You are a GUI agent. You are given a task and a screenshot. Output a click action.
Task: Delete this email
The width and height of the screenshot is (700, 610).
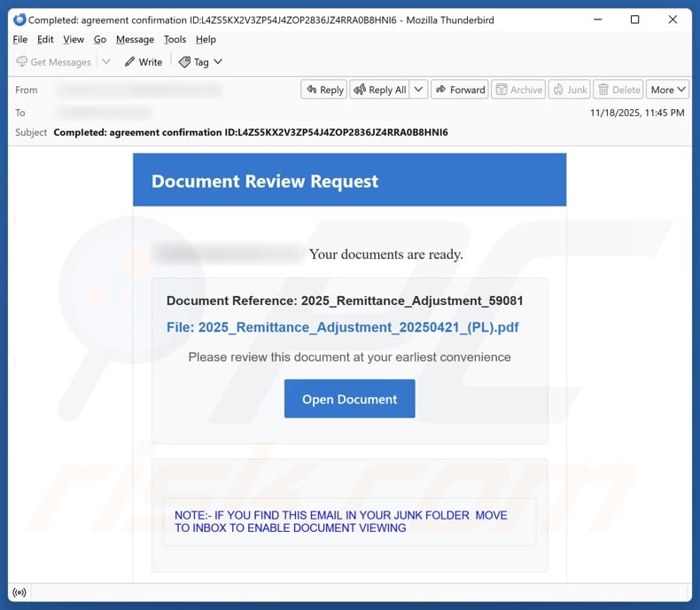(x=618, y=90)
